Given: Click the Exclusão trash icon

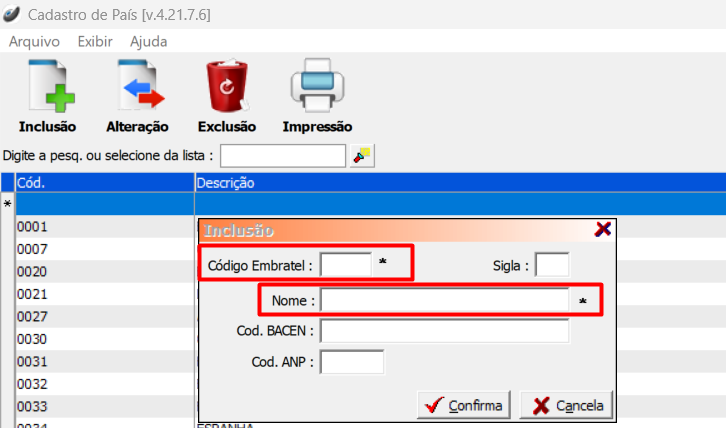Looking at the screenshot, I should 227,86.
